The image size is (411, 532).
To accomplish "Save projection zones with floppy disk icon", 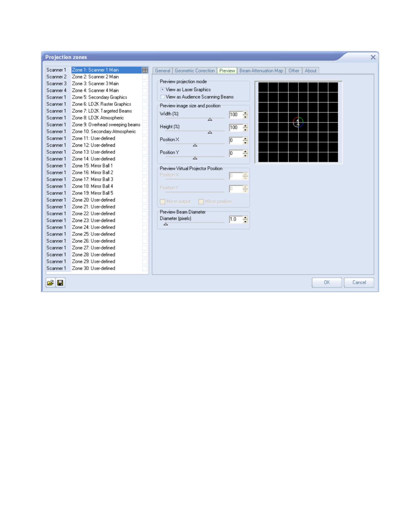I will click(x=60, y=282).
